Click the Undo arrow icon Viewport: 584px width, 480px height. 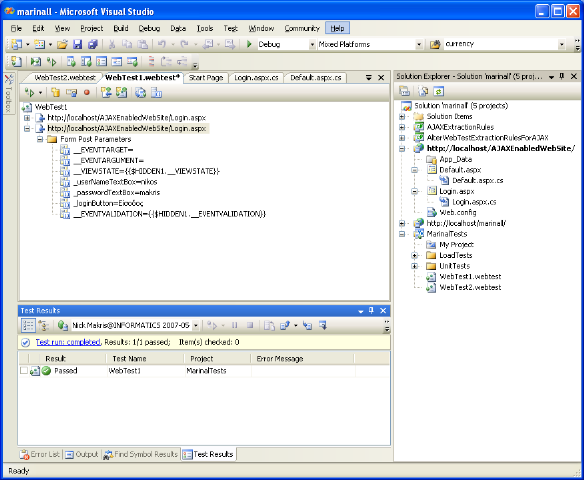coord(162,44)
